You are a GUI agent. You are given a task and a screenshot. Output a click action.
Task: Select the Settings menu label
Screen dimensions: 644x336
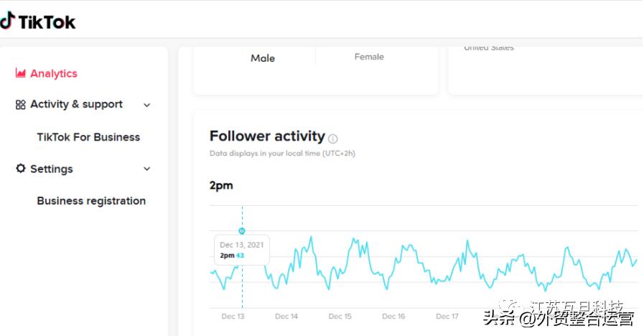coord(52,169)
